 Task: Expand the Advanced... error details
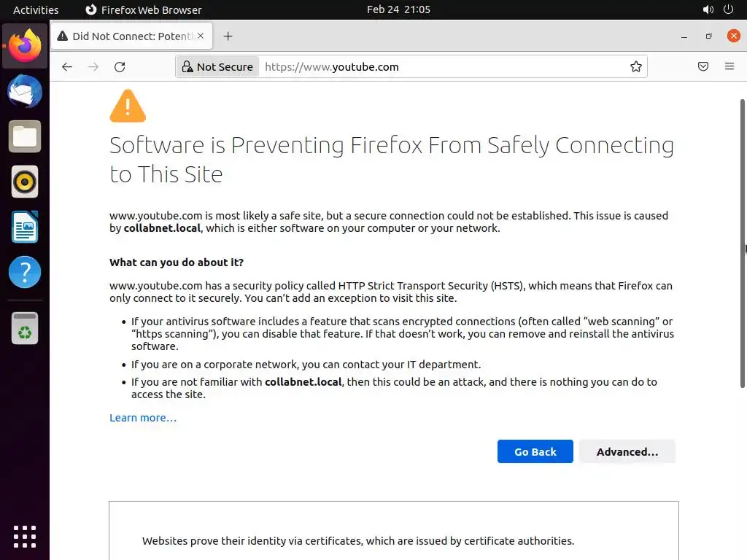tap(627, 452)
